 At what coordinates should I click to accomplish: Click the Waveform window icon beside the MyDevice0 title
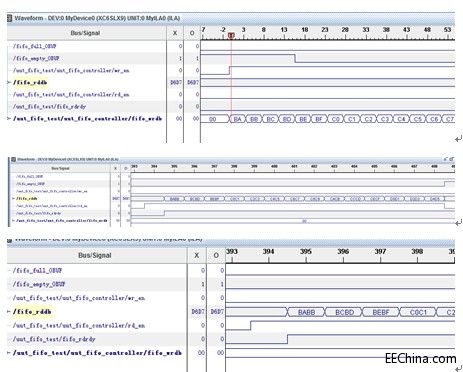click(10, 18)
